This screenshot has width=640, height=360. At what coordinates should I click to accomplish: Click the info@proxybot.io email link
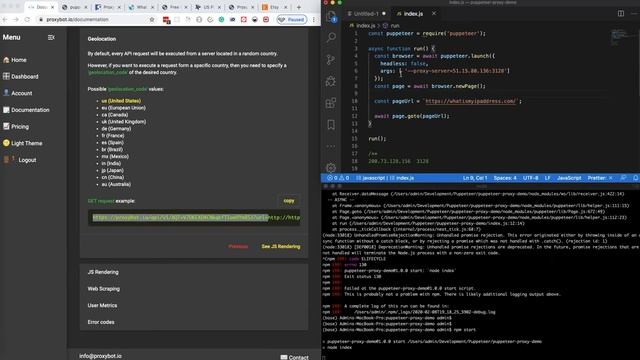[100, 356]
